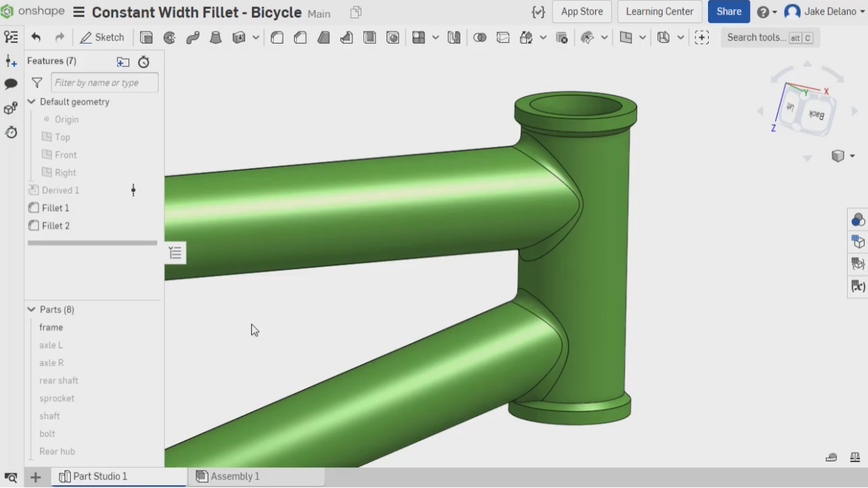
Task: Open the help menu
Action: pos(767,12)
